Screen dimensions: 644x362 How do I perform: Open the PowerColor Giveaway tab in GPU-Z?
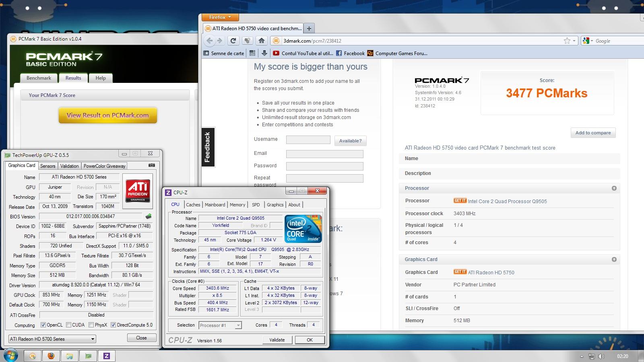click(x=105, y=166)
